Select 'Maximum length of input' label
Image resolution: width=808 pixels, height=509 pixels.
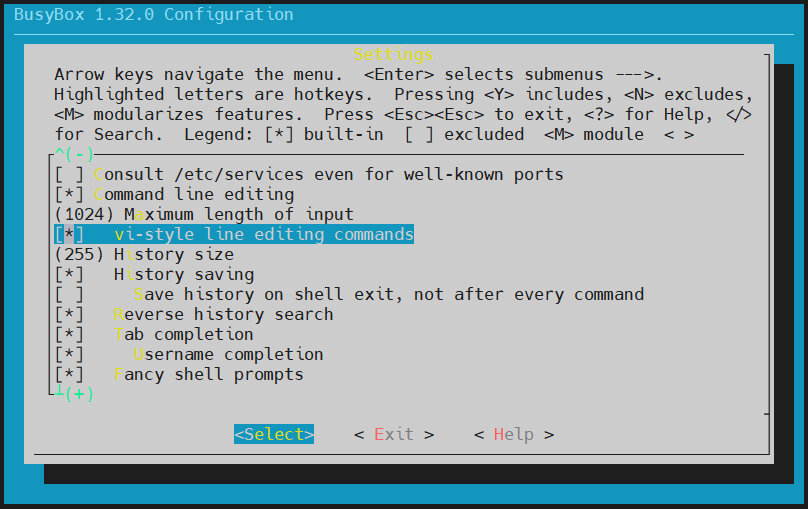(x=239, y=214)
